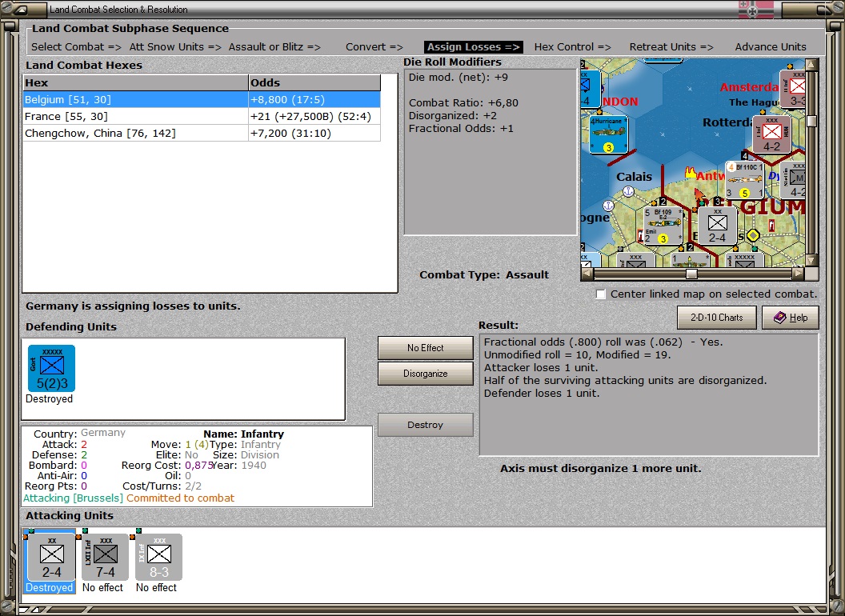Click the Calais label on the map
The width and height of the screenshot is (845, 616).
(x=634, y=177)
